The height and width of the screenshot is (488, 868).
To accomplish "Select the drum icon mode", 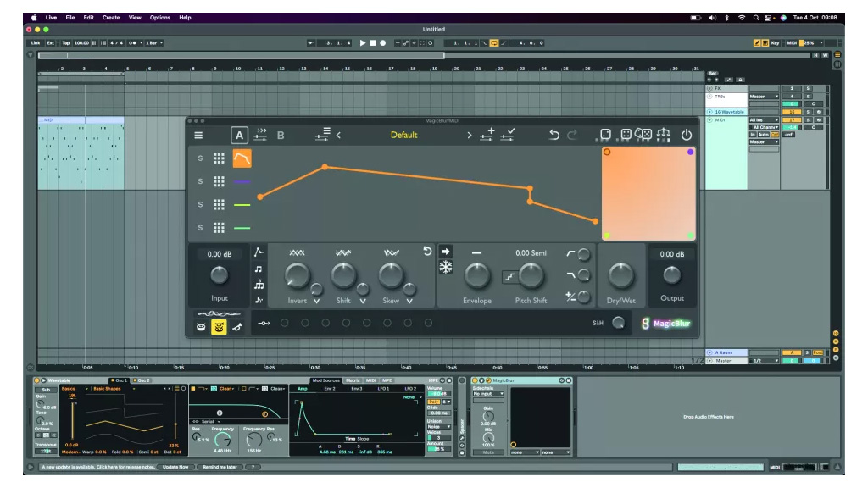I will coord(201,328).
